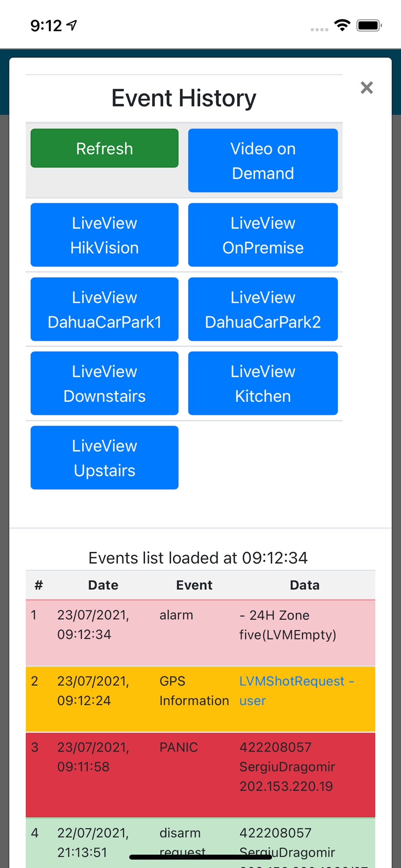Select 'Events list loaded at 09:12:34' text
The height and width of the screenshot is (868, 401).
click(198, 558)
